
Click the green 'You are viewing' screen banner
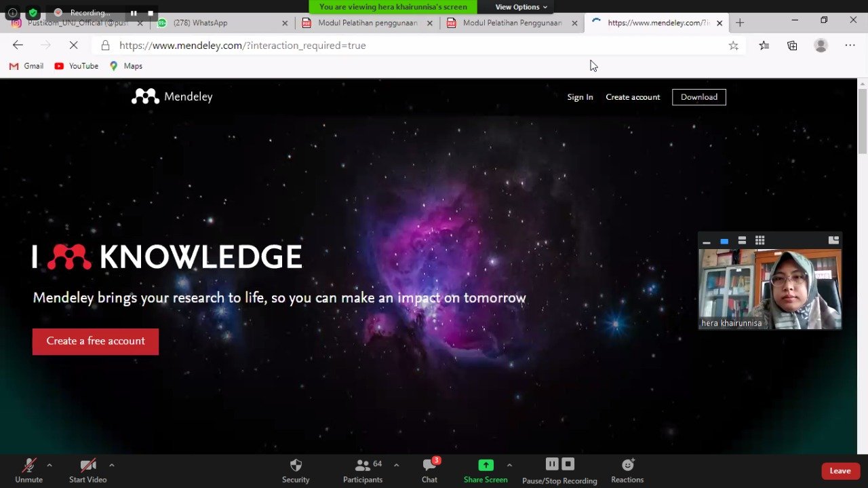pyautogui.click(x=393, y=7)
